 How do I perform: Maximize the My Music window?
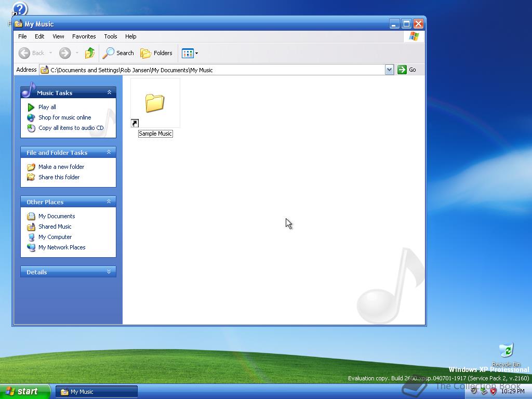click(406, 24)
